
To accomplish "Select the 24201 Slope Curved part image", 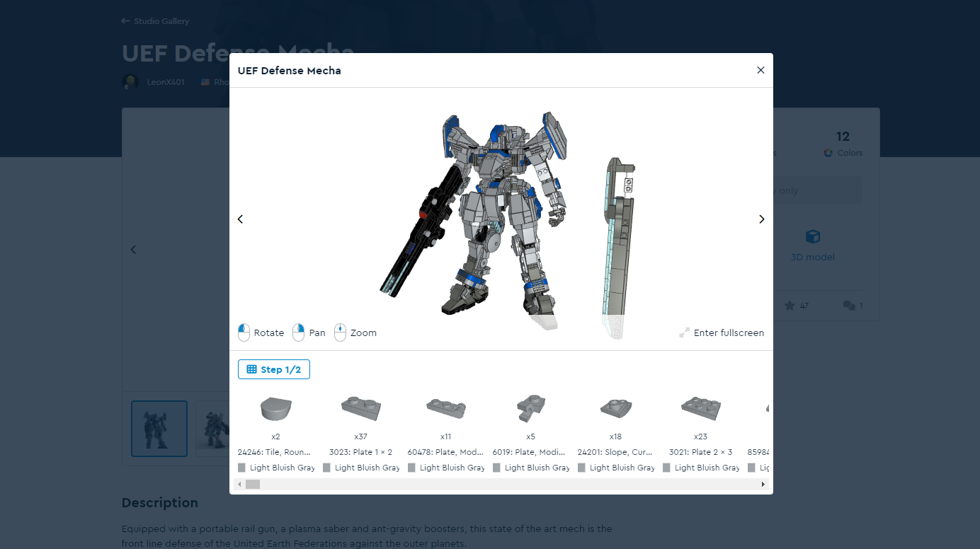I will (x=616, y=407).
